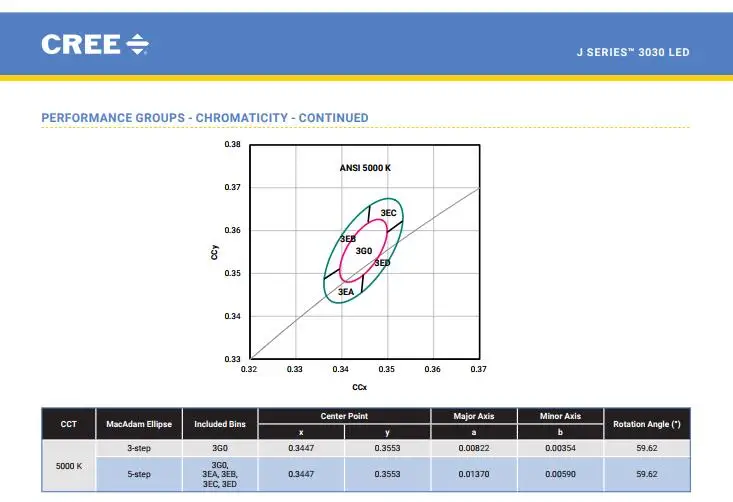
Task: Click the 59.62 angle in 5-step row
Action: coord(647,474)
